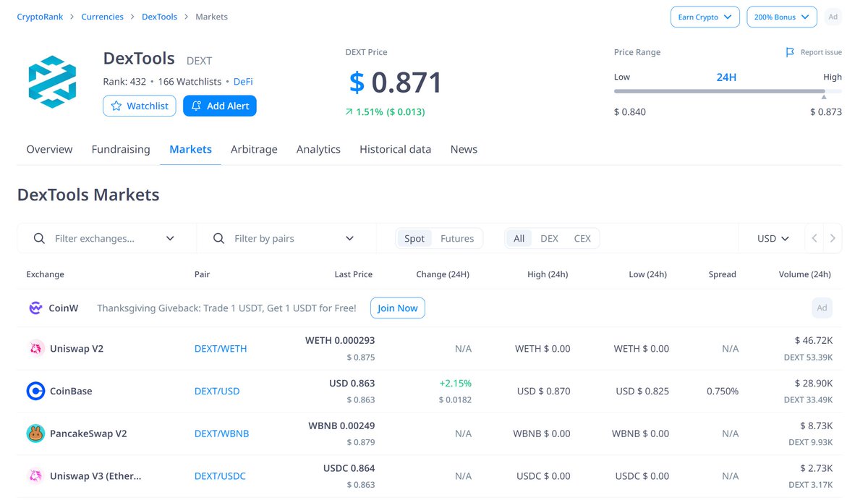This screenshot has height=503, width=868.
Task: Click the Ad badge in top bar
Action: click(x=833, y=17)
